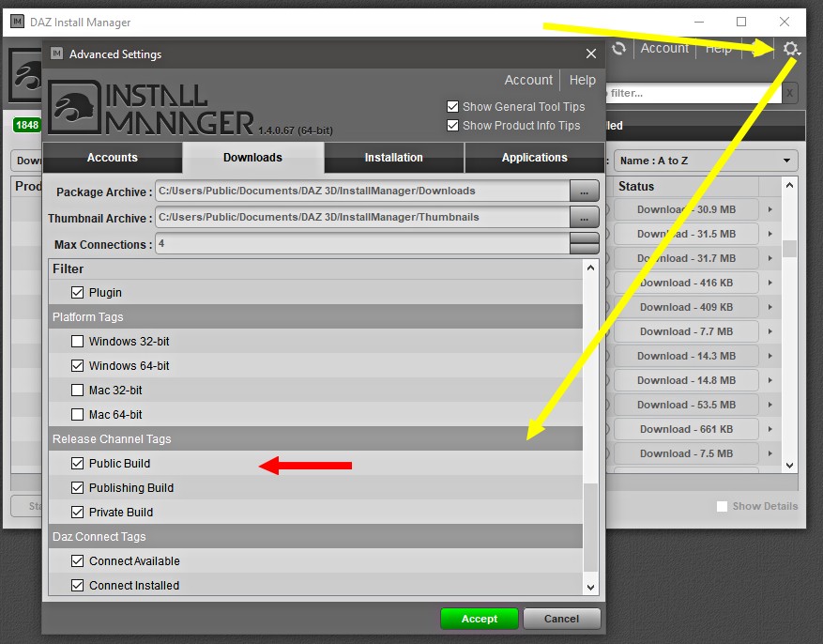Click the 1848 count badge
Screen dimensions: 823x644
[27, 125]
